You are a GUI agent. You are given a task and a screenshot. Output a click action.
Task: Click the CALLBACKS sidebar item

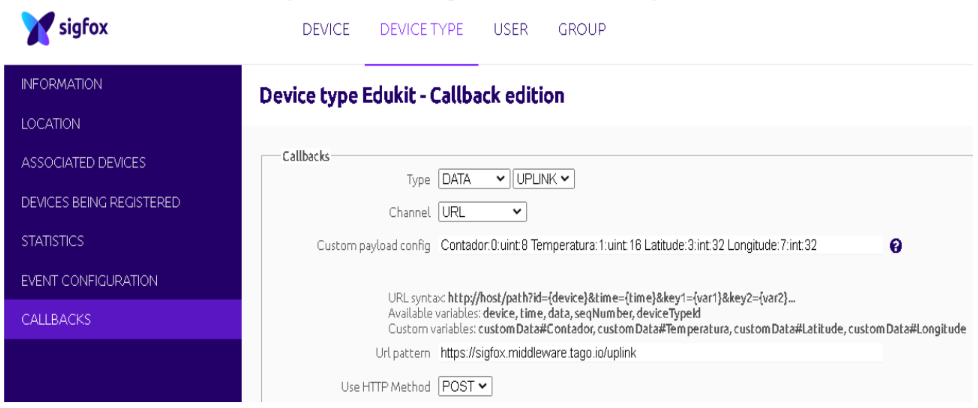[123, 319]
